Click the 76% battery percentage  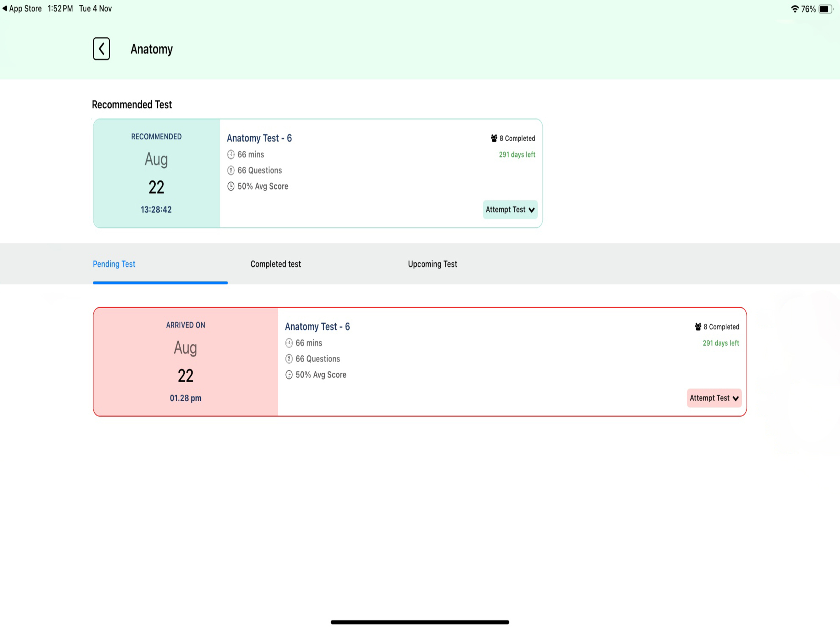[x=808, y=9]
